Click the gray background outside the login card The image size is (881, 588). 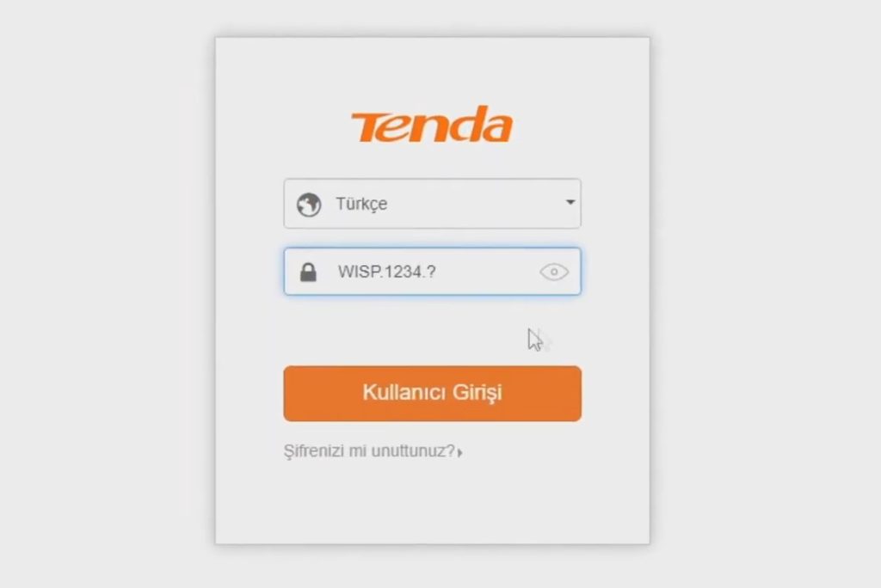click(x=107, y=292)
